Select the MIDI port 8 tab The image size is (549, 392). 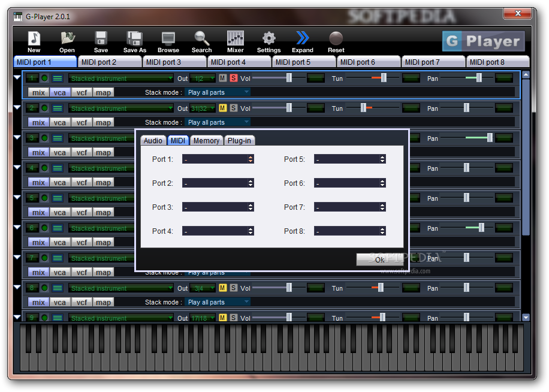(498, 62)
